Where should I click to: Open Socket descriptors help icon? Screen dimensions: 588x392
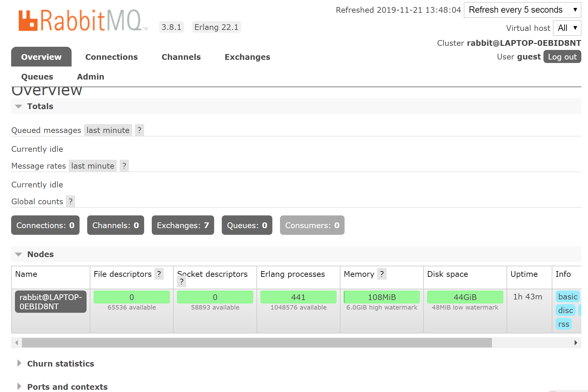click(x=181, y=282)
